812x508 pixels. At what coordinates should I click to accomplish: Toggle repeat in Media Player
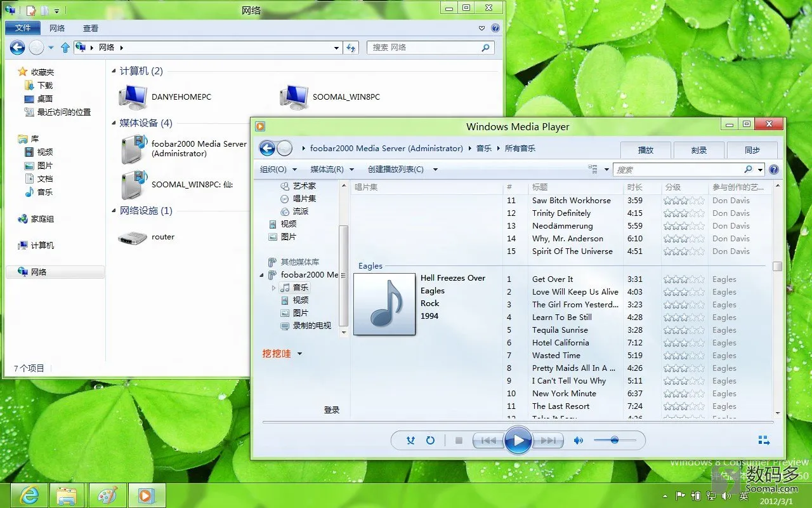pos(430,441)
